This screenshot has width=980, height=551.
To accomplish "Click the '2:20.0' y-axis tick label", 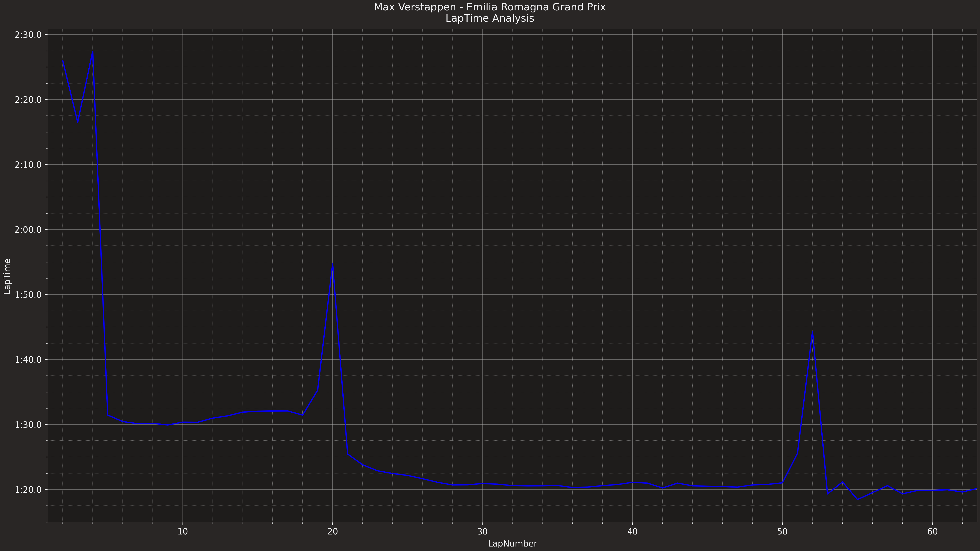I will click(28, 100).
